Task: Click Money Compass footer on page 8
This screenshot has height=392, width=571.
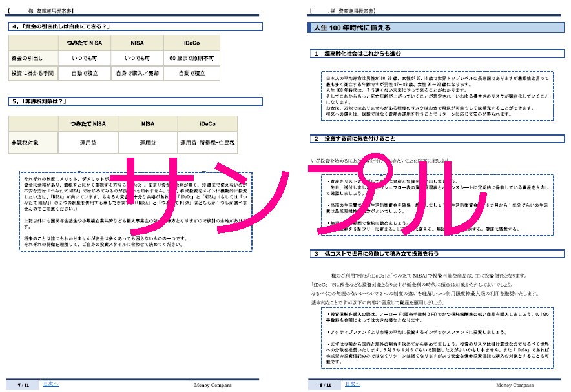Action: [515, 385]
